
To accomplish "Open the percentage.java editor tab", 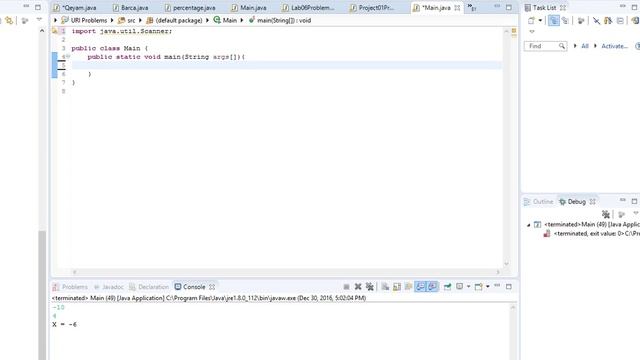I will tap(190, 8).
